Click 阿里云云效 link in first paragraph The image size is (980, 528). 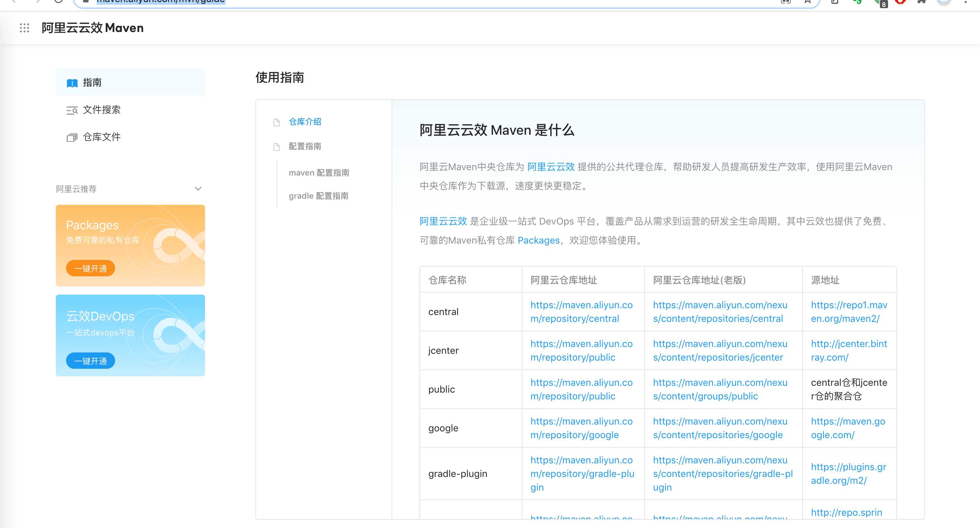551,167
